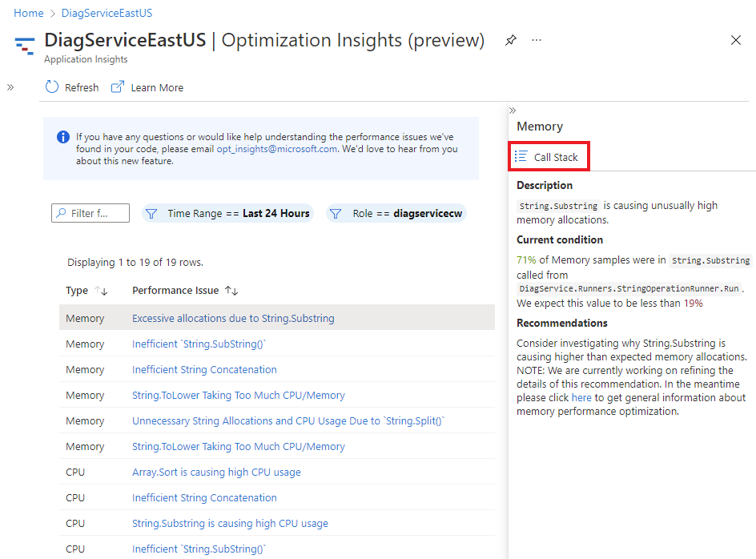Open CPU row Inefficient String Concatenation
This screenshot has width=756, height=559.
pyautogui.click(x=204, y=497)
